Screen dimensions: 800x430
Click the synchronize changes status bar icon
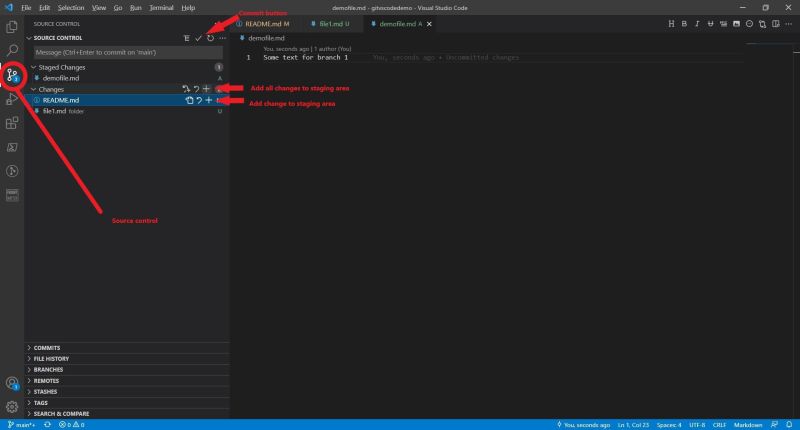tap(47, 424)
